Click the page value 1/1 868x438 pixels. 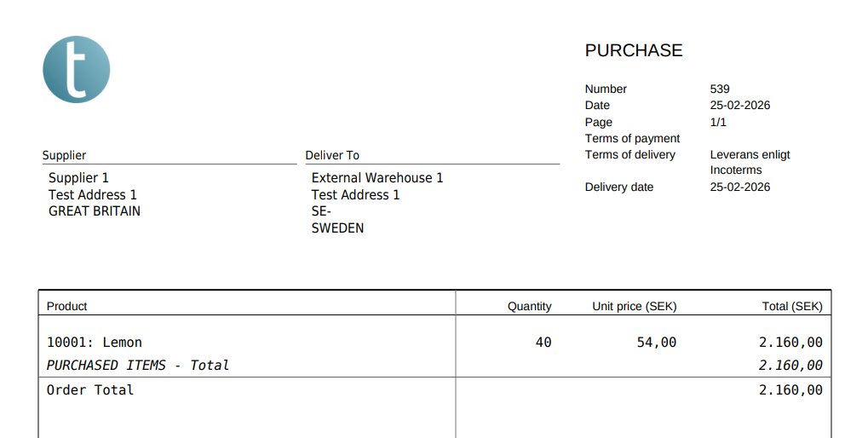tap(718, 122)
